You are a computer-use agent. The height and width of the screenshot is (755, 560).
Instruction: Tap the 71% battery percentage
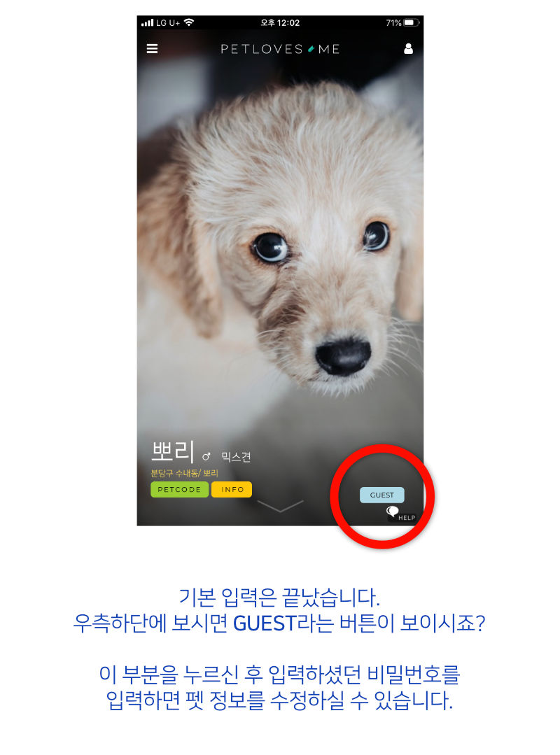[x=393, y=22]
